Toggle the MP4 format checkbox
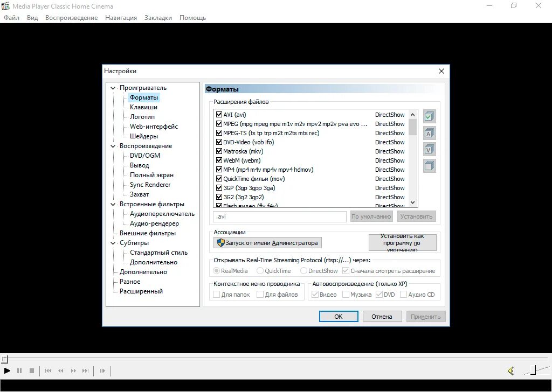 coord(219,170)
